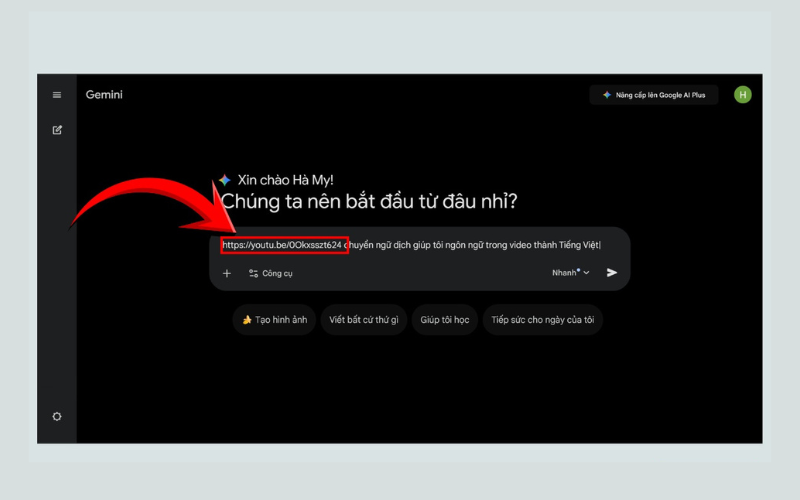Screen dimensions: 800x500
Task: Start a new chat with pencil icon
Action: pos(57,130)
